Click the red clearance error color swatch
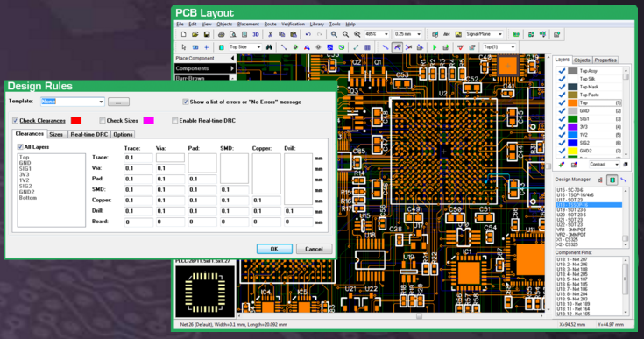 [76, 120]
